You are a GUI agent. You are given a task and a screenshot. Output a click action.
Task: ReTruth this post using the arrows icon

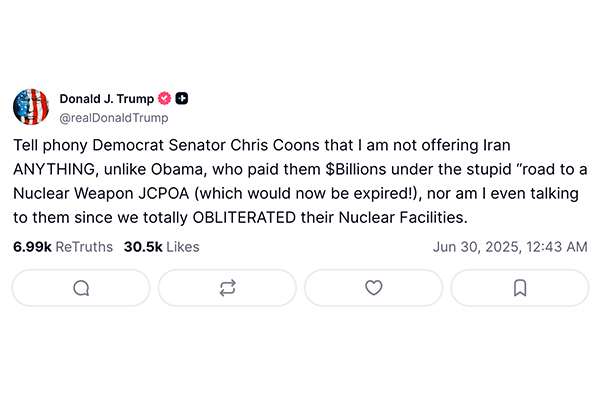[227, 288]
